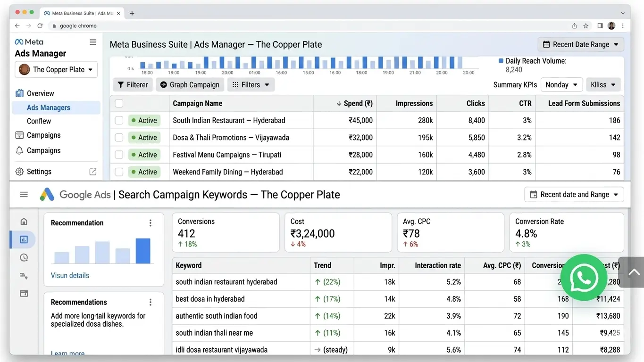The width and height of the screenshot is (644, 362).
Task: Open the Meta hamburger menu
Action: click(x=93, y=42)
